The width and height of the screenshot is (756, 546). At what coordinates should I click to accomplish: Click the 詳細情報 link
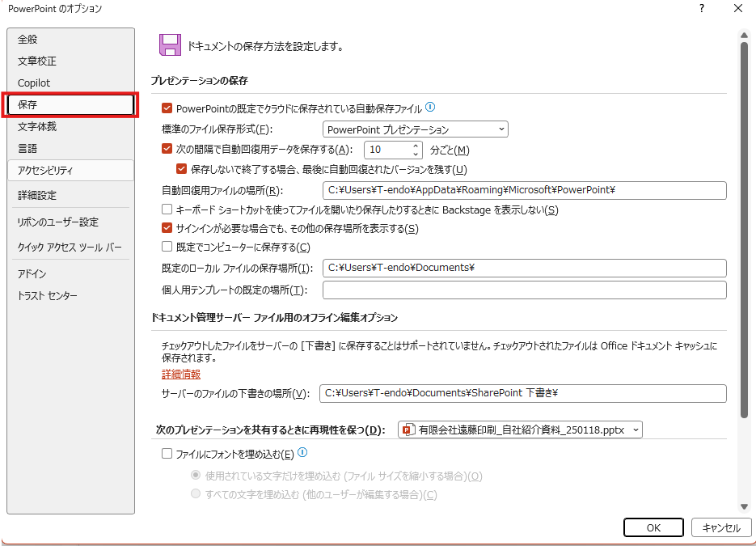click(x=181, y=375)
